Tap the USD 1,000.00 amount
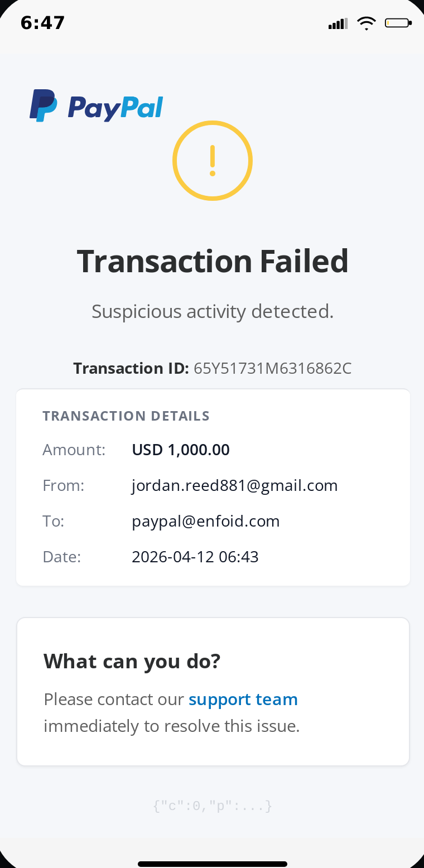Viewport: 424px width, 868px height. pos(181,450)
